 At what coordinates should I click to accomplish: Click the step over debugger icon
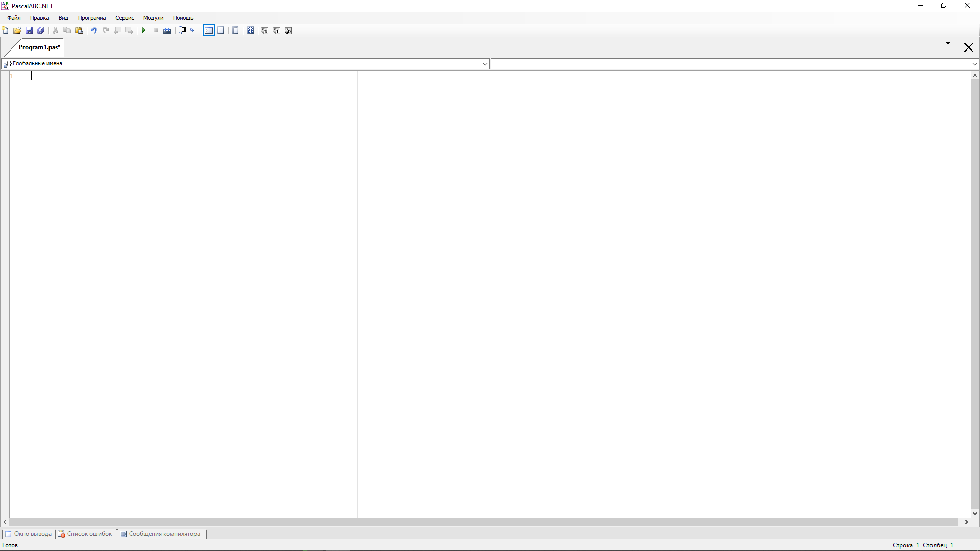coord(182,31)
